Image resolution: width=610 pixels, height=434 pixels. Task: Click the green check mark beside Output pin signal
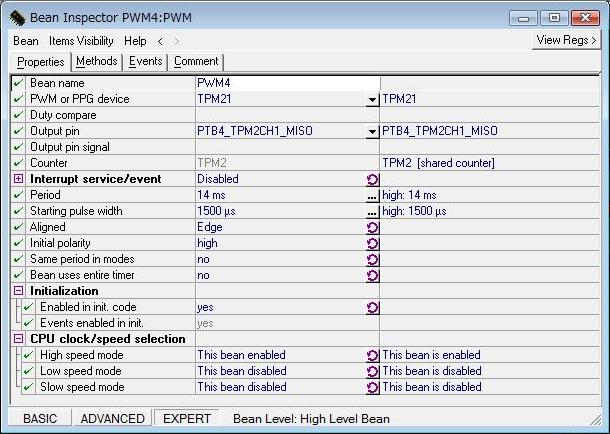18,147
